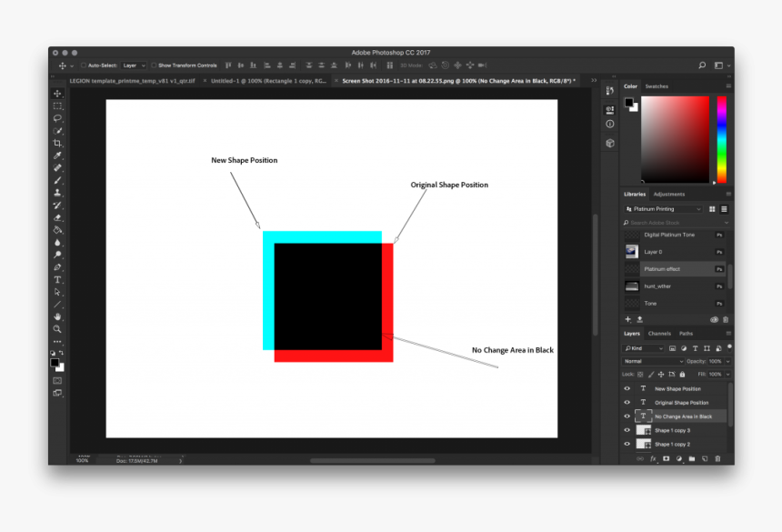Image resolution: width=782 pixels, height=532 pixels.
Task: Pick the Eyedropper tool
Action: click(57, 156)
